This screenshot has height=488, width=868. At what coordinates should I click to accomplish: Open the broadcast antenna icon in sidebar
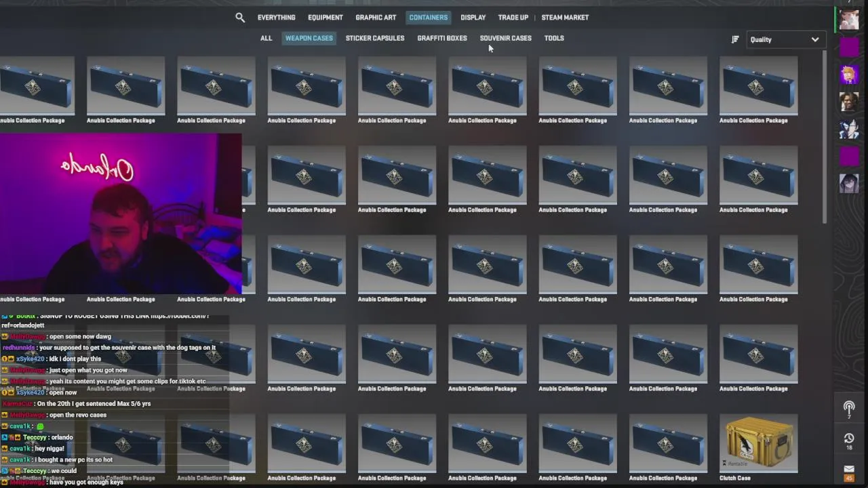pyautogui.click(x=849, y=408)
